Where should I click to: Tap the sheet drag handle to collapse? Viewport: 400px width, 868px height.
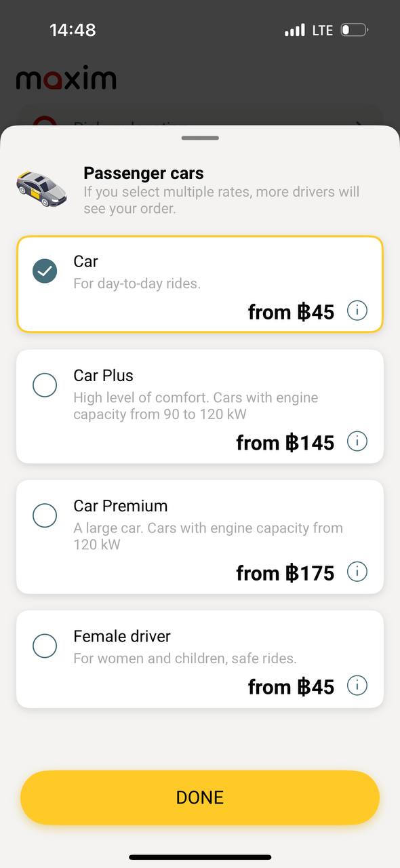200,138
